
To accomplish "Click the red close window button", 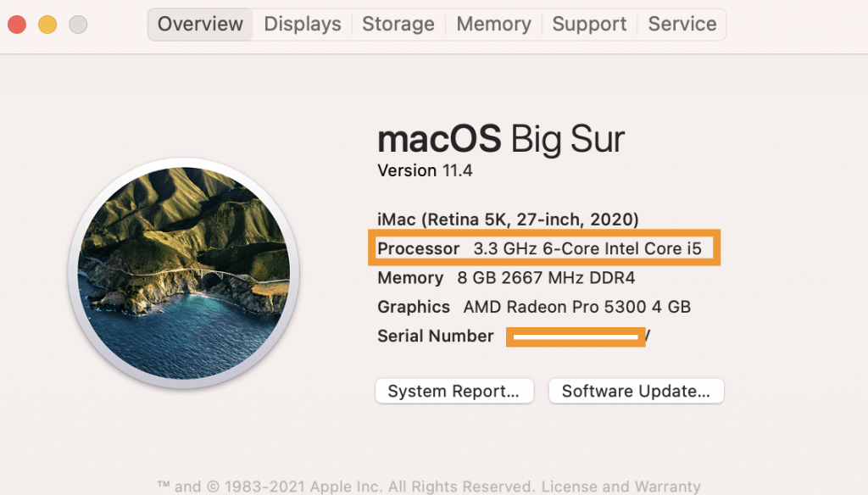I will click(16, 25).
